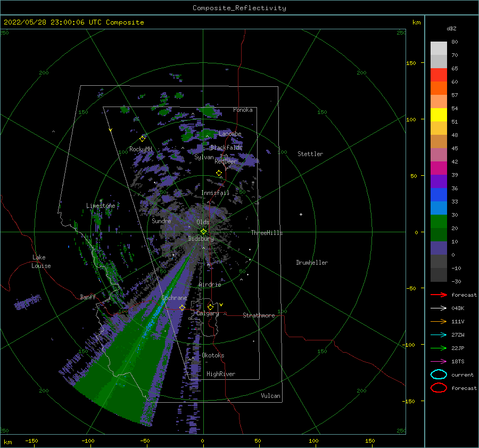Screen dimensions: 479x448
Task: Select the 65 dBZ red color swatch
Action: click(x=439, y=75)
